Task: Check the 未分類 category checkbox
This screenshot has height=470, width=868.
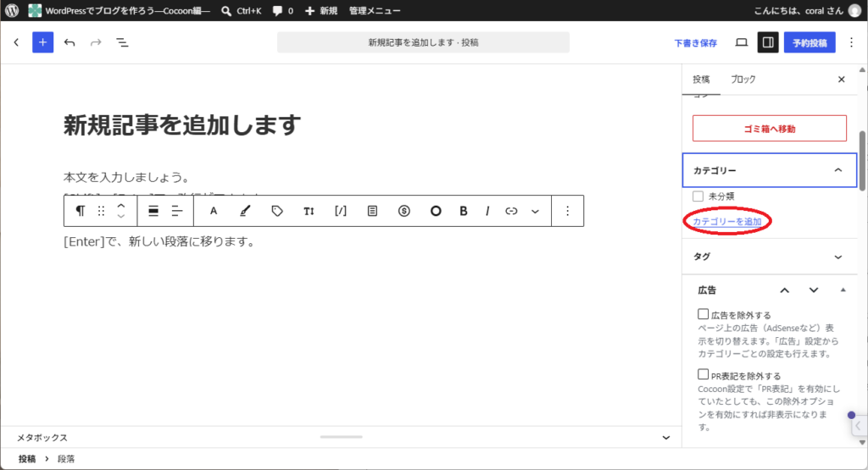Action: tap(698, 196)
